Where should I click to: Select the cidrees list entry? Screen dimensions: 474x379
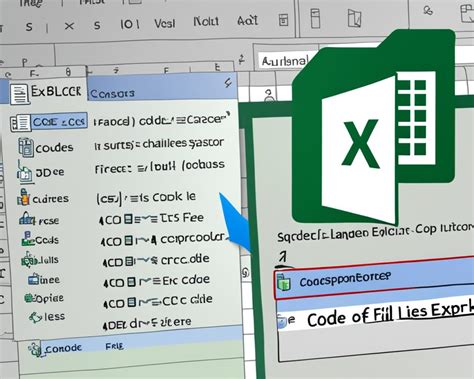[x=51, y=199]
